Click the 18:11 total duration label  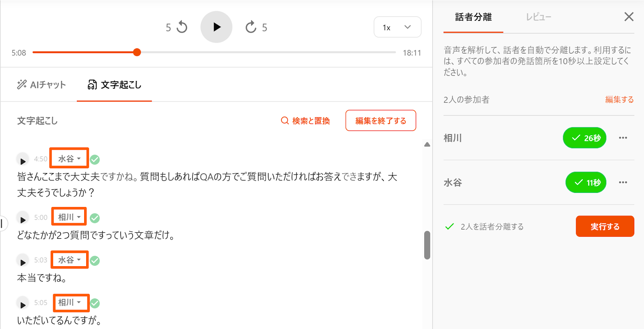pos(412,53)
